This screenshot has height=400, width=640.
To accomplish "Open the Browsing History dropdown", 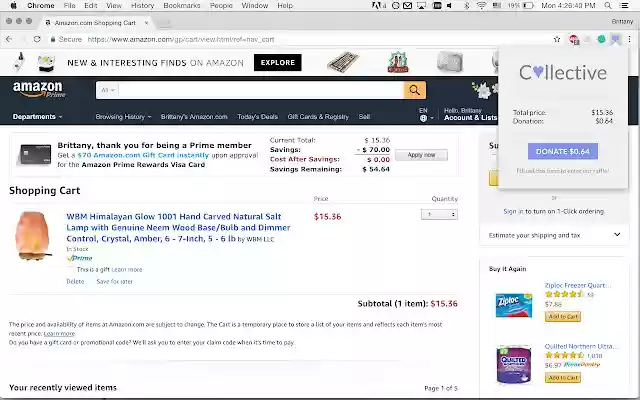I will (123, 117).
